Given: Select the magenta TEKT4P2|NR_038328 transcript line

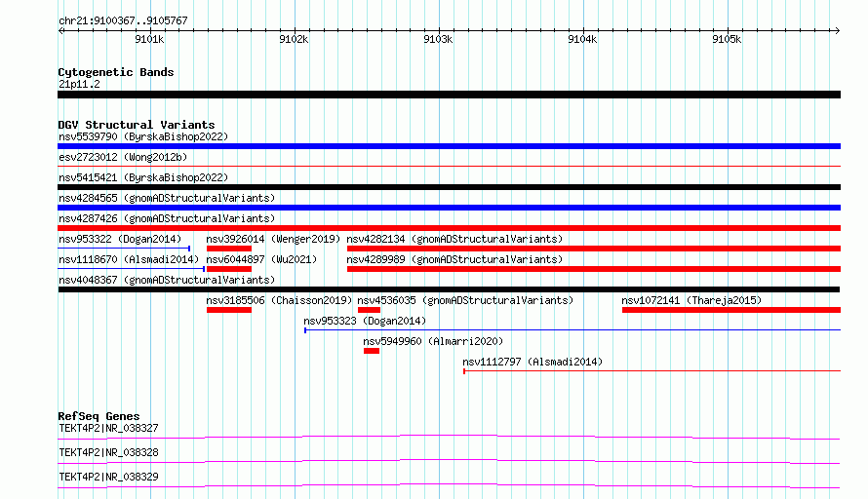Looking at the screenshot, I should pos(449,462).
